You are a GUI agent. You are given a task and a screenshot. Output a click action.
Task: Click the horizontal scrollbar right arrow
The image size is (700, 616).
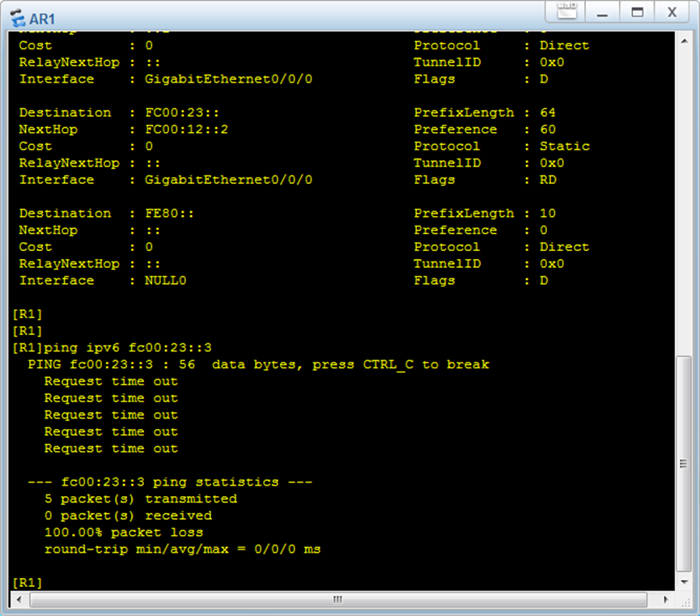click(666, 600)
